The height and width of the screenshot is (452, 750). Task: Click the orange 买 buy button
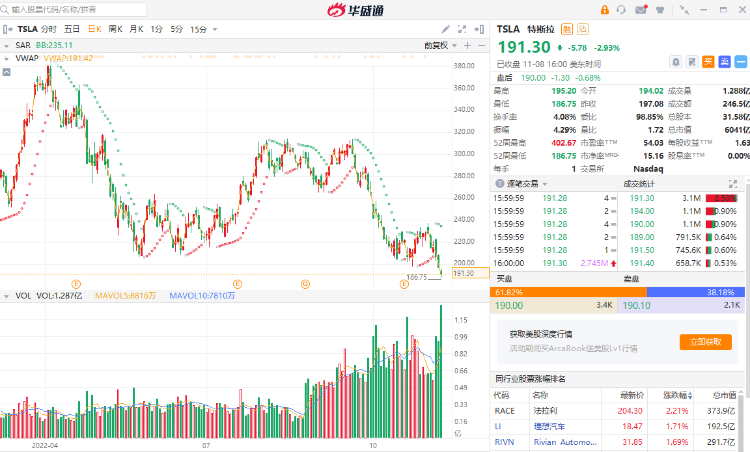[708, 62]
